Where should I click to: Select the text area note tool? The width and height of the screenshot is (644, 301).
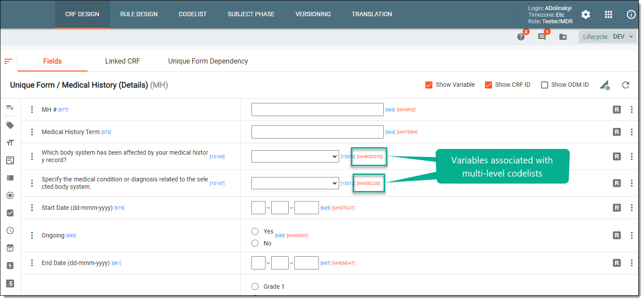click(x=10, y=160)
